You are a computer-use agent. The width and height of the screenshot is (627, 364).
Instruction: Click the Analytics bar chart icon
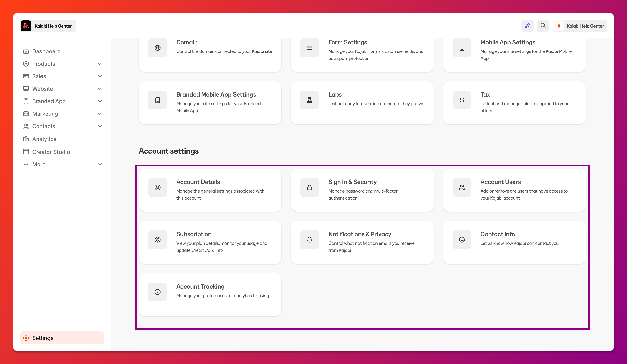pos(26,139)
